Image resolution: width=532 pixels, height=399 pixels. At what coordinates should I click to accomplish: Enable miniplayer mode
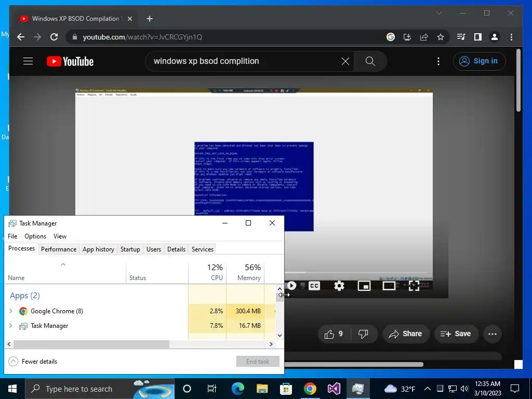coord(364,286)
